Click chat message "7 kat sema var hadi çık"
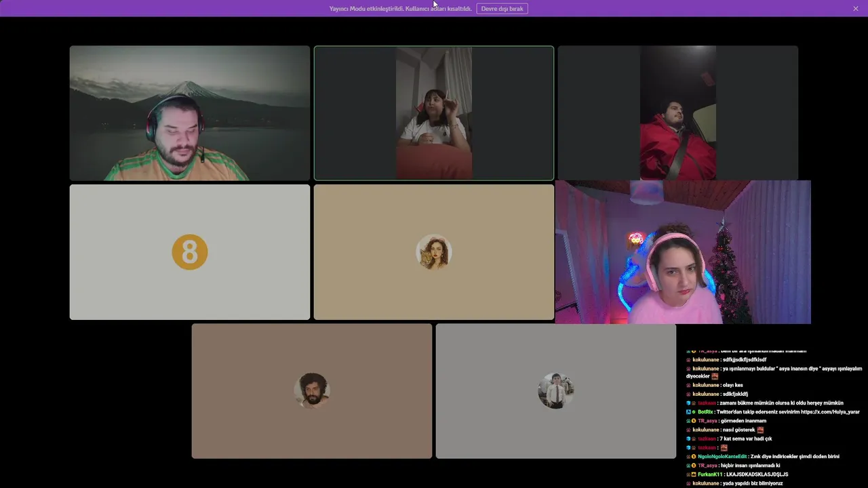 click(746, 439)
